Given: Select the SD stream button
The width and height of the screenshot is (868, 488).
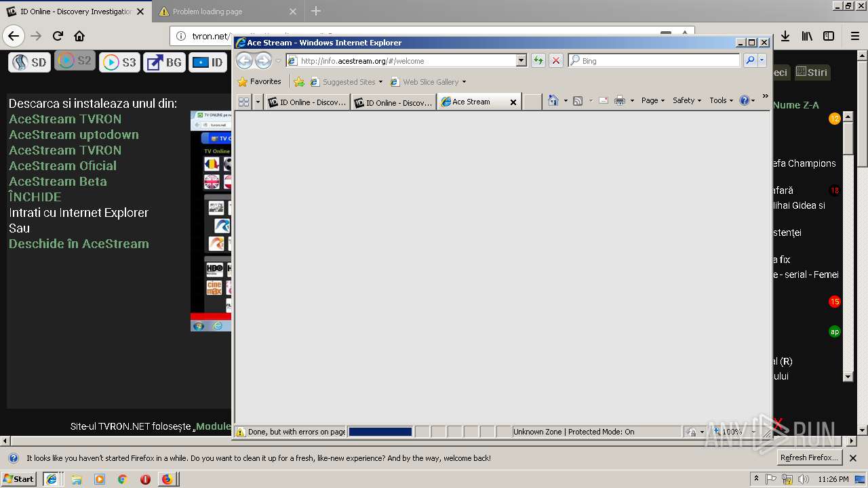Looking at the screenshot, I should tap(30, 62).
